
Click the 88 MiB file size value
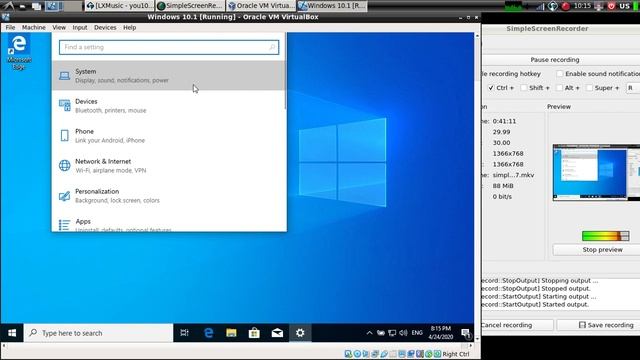502,186
